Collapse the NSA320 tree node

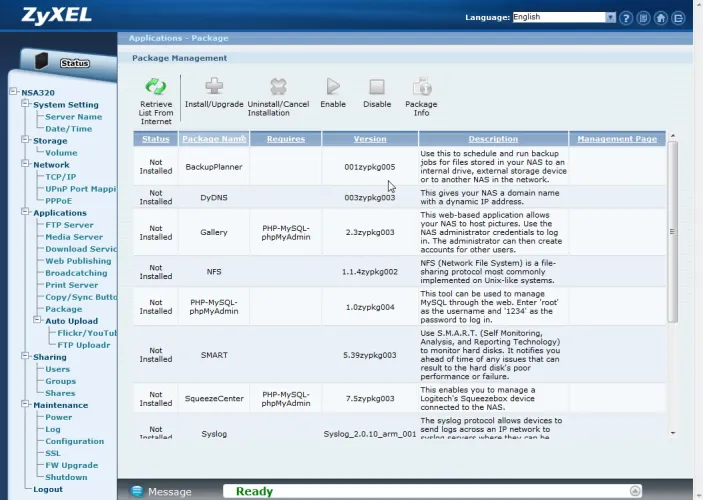click(x=13, y=91)
